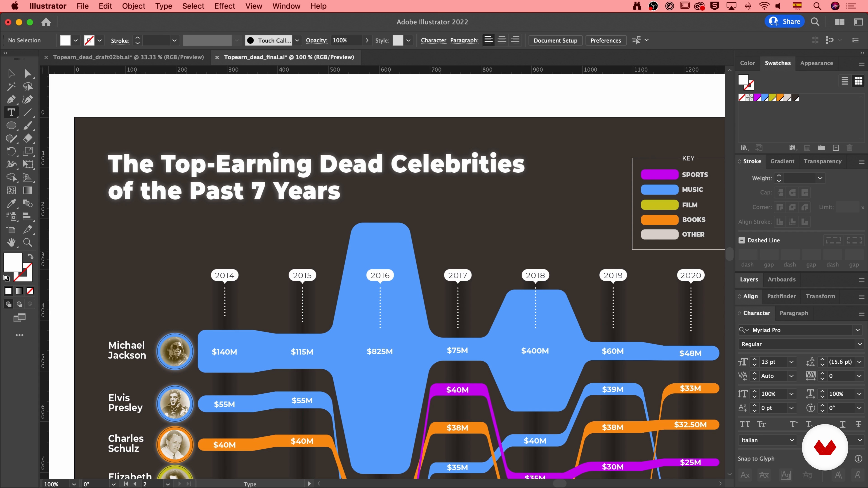868x488 pixels.
Task: Toggle Underline text style
Action: click(842, 424)
